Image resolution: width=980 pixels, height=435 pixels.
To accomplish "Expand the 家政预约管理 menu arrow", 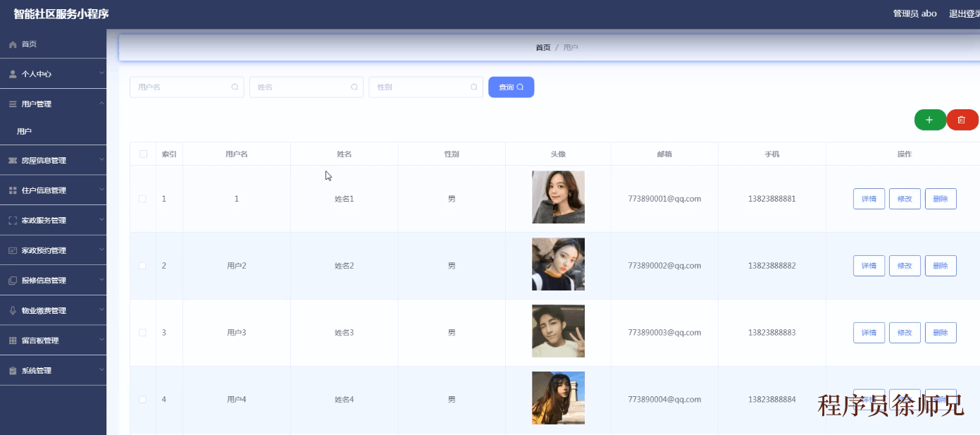I will tap(101, 250).
